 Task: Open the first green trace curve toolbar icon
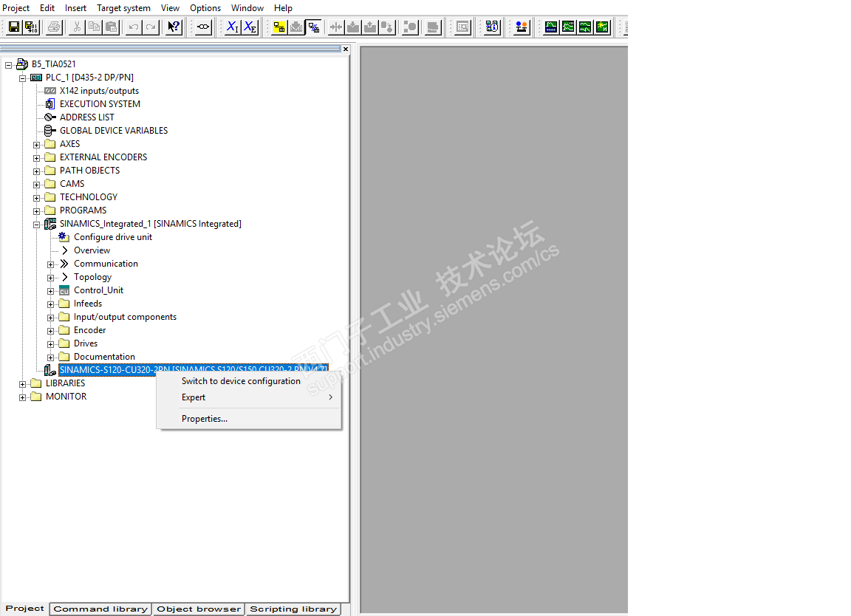(551, 27)
